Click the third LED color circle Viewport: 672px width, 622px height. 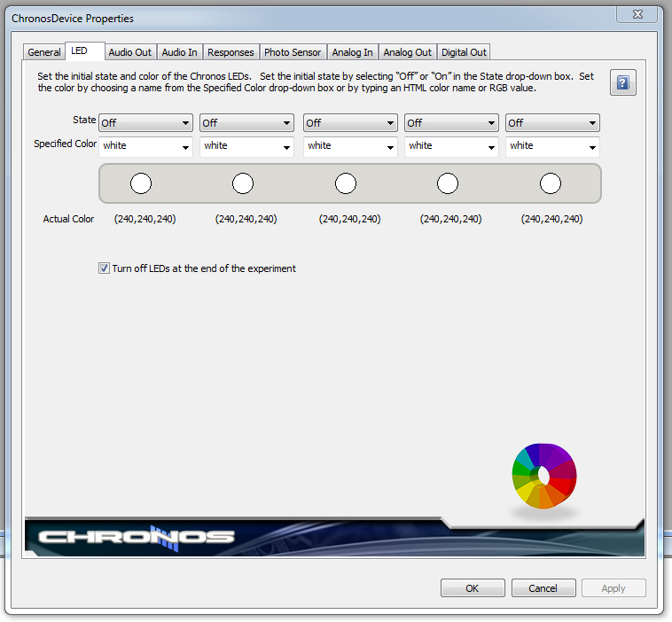pos(346,183)
